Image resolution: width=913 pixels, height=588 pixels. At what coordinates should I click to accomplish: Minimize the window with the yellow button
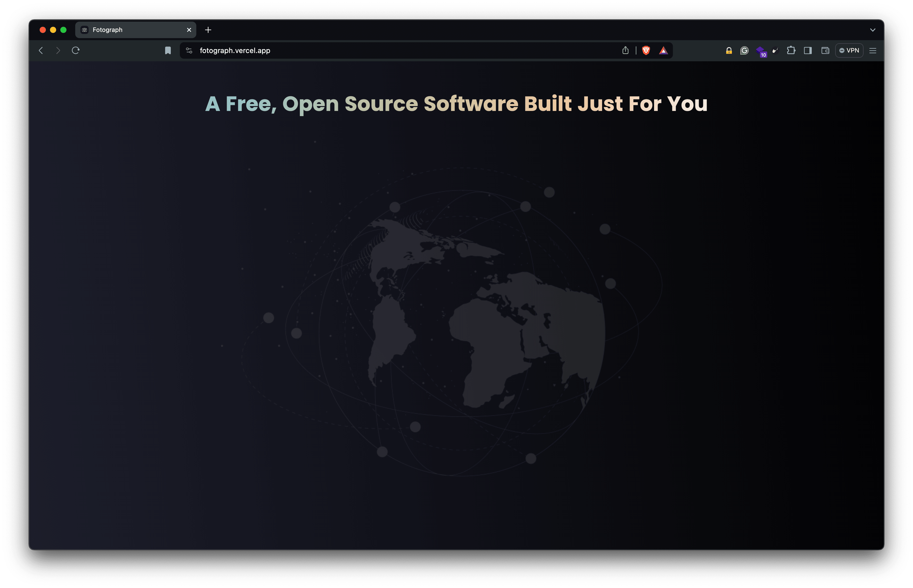click(53, 30)
